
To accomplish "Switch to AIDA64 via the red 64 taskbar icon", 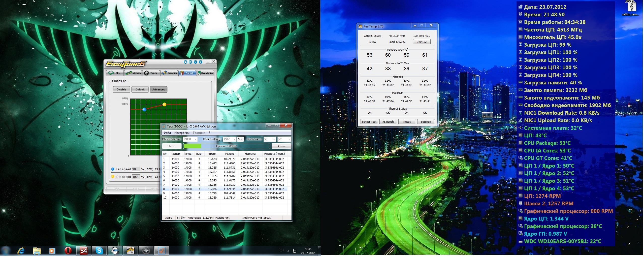I will click(83, 251).
